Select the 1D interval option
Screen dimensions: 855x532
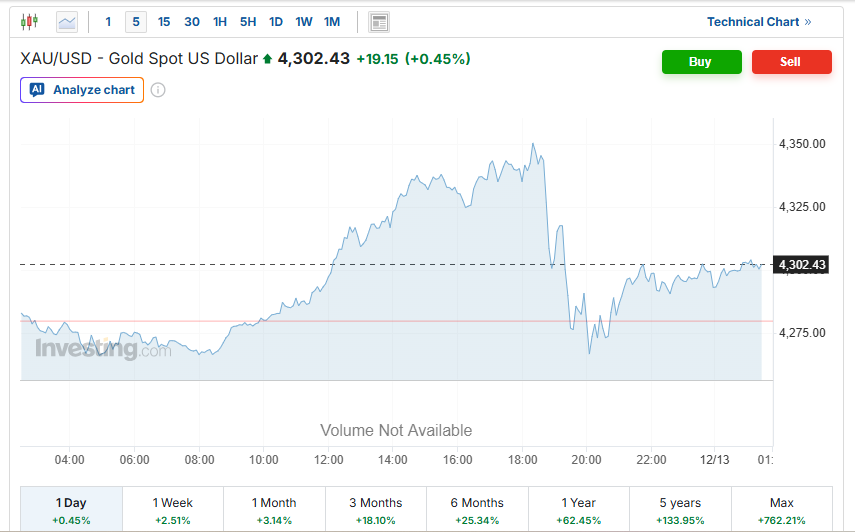pos(276,21)
